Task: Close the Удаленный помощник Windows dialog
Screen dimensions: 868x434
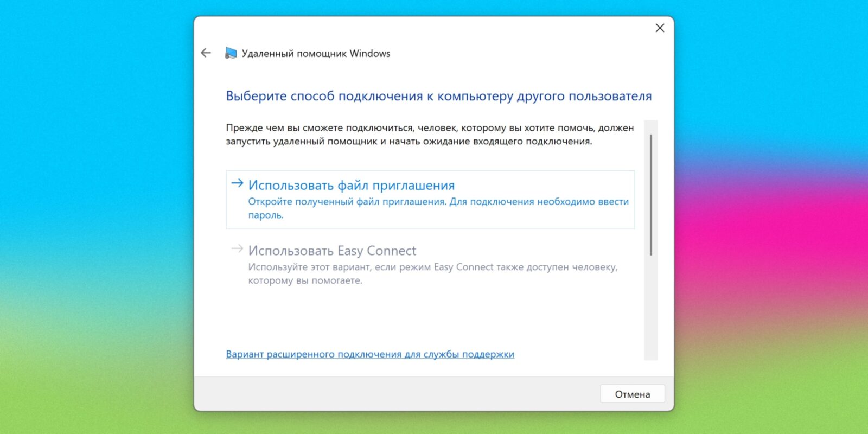Action: point(660,28)
